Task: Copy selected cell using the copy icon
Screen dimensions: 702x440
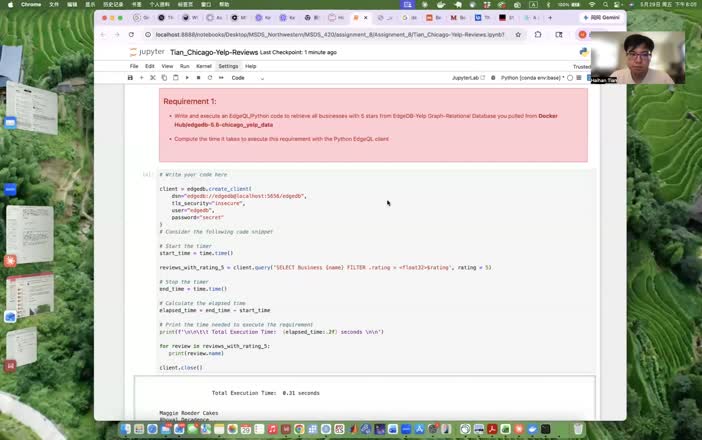Action: [164, 78]
